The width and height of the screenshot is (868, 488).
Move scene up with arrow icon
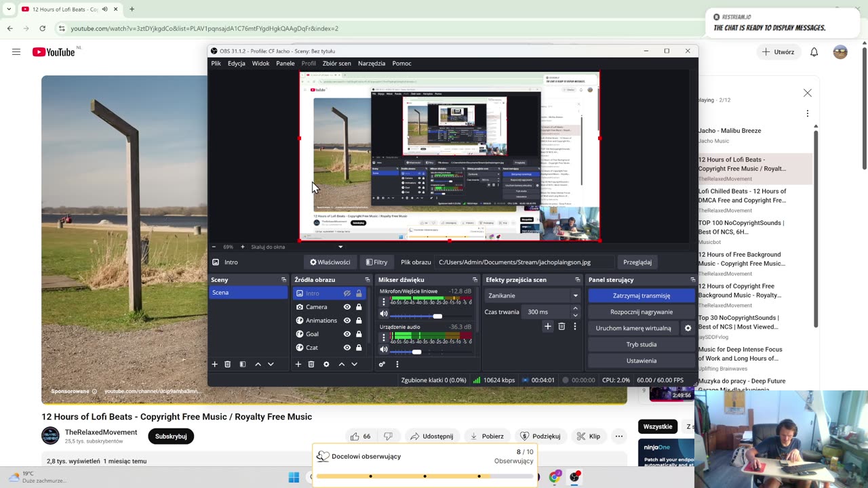258,364
